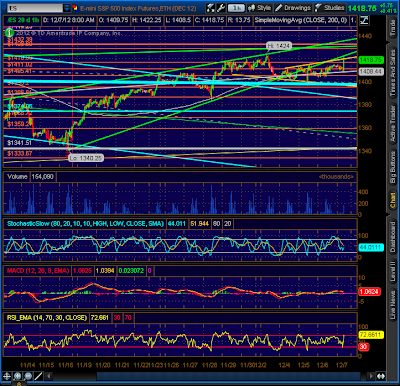
Task: Open chart settings wrench icon
Action: (221, 8)
